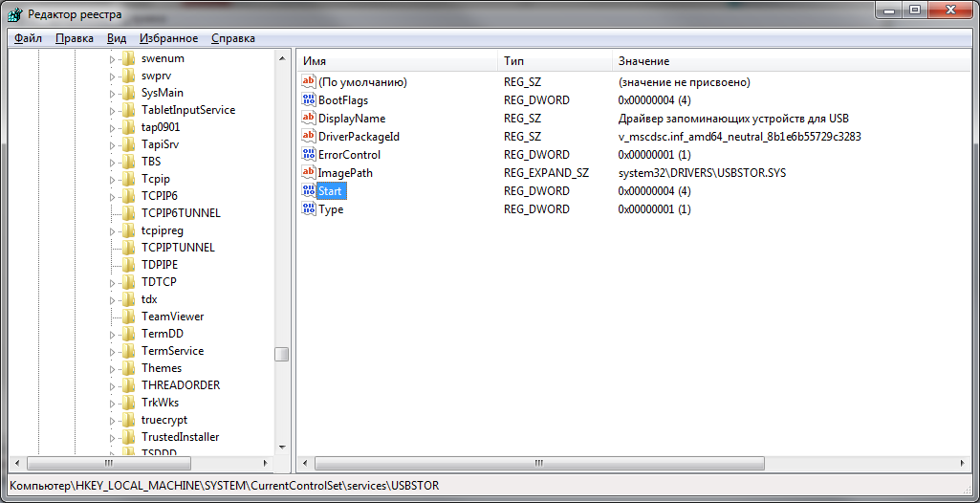Image resolution: width=980 pixels, height=503 pixels.
Task: Expand the swenum tree node
Action: (x=113, y=59)
